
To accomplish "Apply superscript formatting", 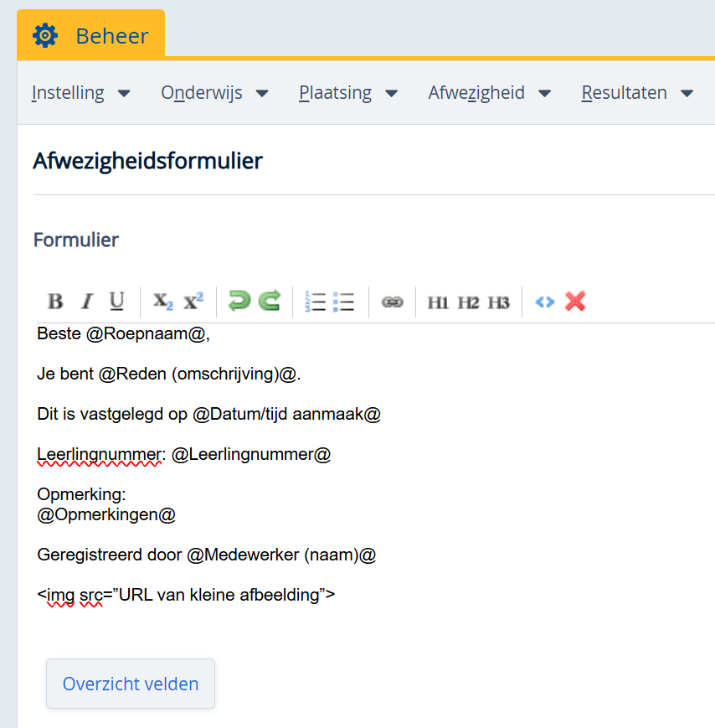I will [193, 302].
